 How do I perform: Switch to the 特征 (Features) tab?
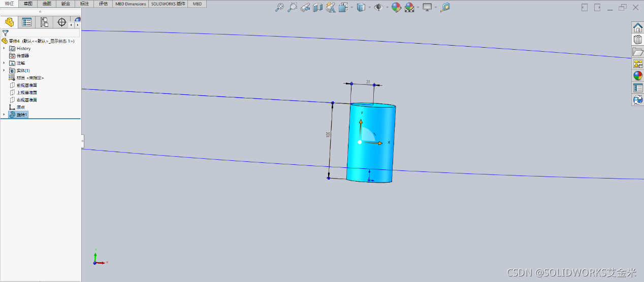pos(9,4)
